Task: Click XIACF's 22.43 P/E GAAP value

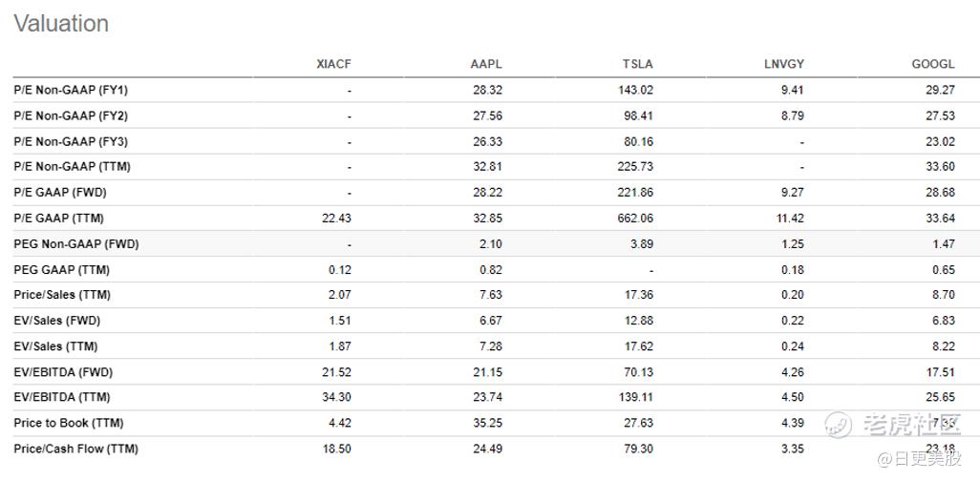Action: [x=336, y=219]
